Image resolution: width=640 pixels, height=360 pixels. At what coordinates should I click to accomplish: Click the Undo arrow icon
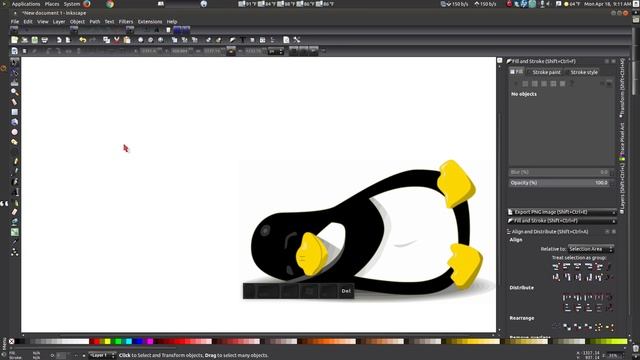[83, 40]
